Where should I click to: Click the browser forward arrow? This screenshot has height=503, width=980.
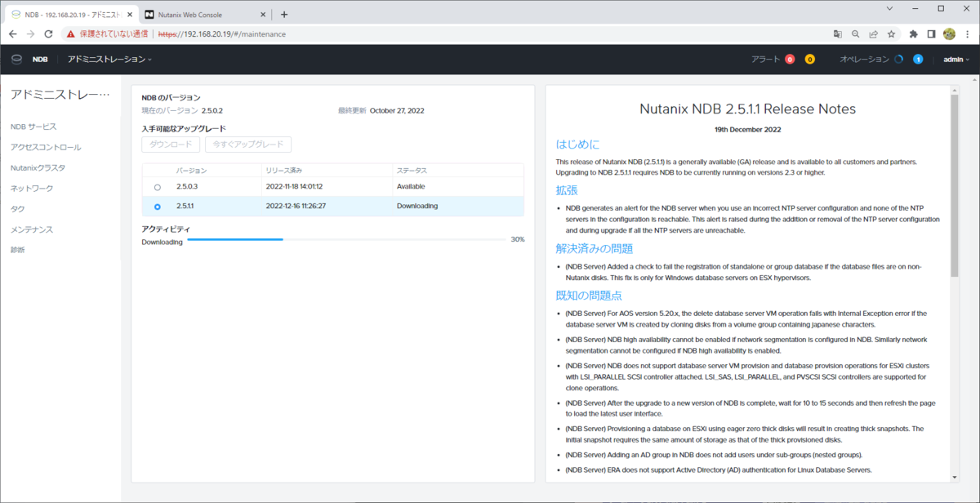tap(30, 34)
